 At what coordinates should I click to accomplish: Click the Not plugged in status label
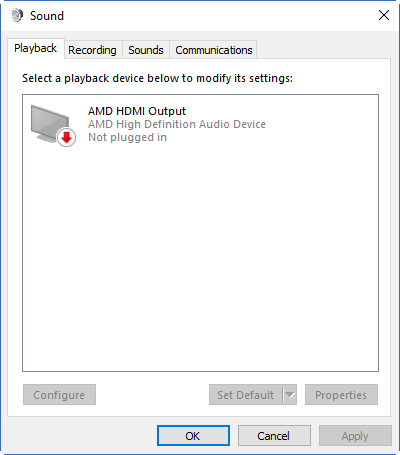point(127,137)
